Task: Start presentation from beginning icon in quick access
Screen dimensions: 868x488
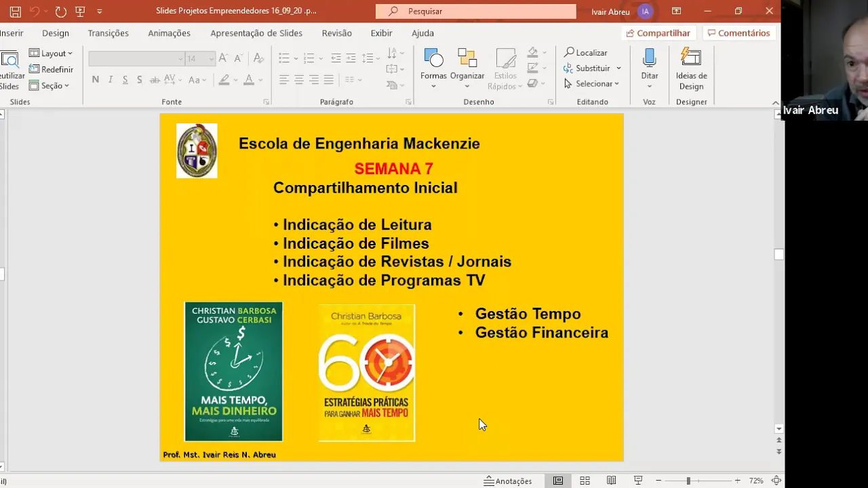Action: click(x=81, y=12)
